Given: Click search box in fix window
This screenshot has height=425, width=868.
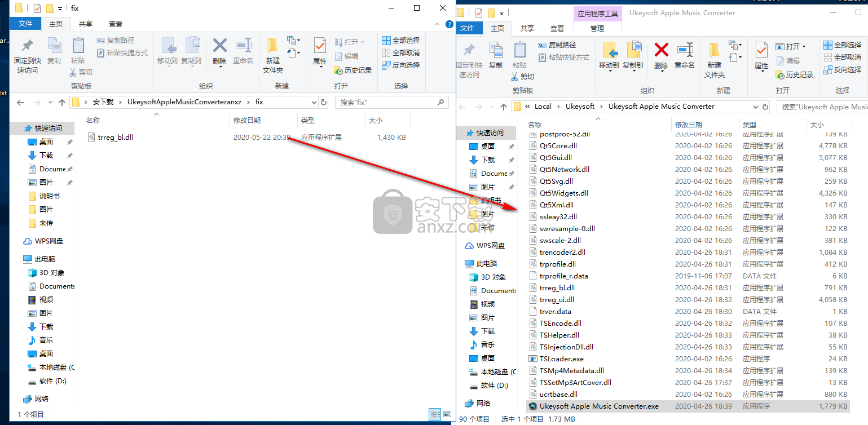Looking at the screenshot, I should click(x=392, y=102).
